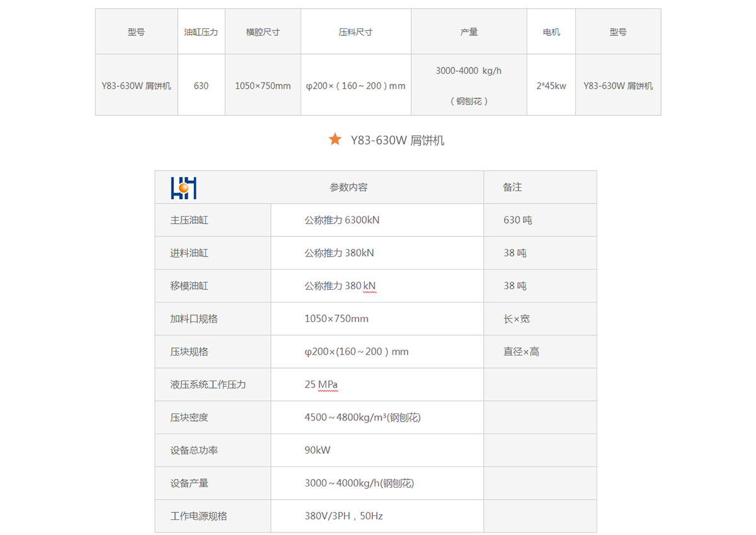
Task: Select the 模腔尺寸 column header
Action: click(x=263, y=32)
